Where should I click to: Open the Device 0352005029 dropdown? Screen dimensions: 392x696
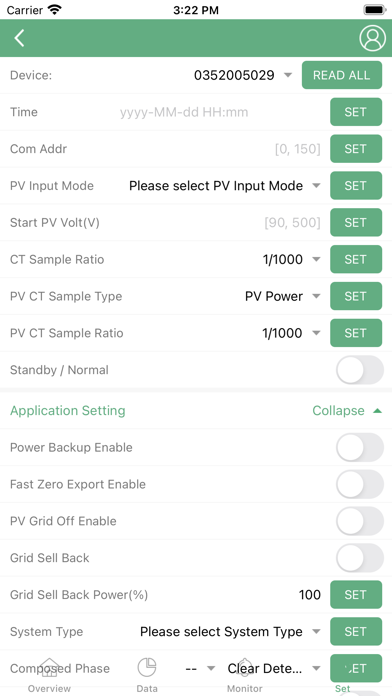(x=243, y=75)
